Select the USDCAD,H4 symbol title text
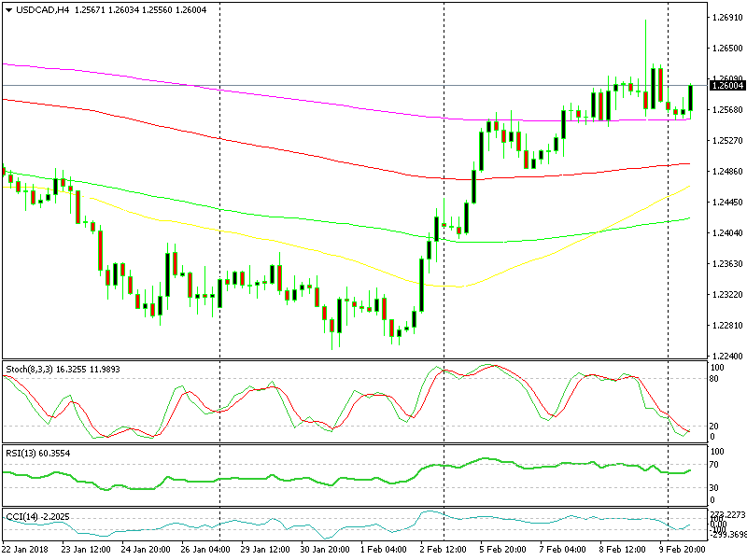747x560 pixels. point(42,10)
